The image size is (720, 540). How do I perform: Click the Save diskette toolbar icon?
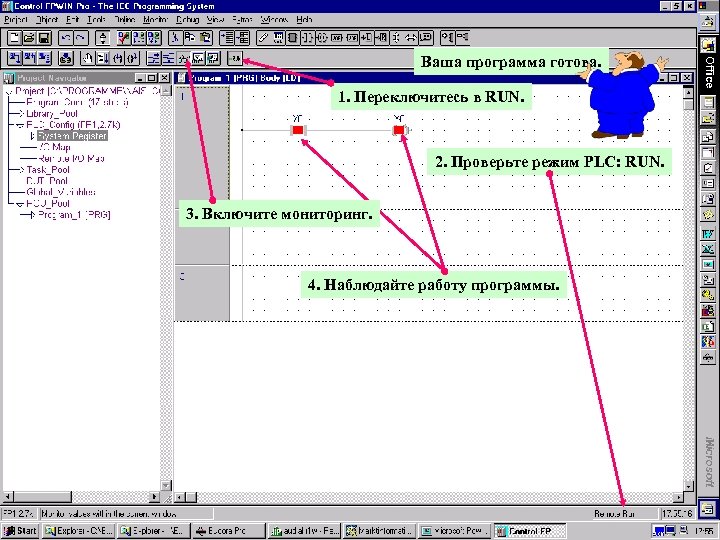[x=44, y=38]
